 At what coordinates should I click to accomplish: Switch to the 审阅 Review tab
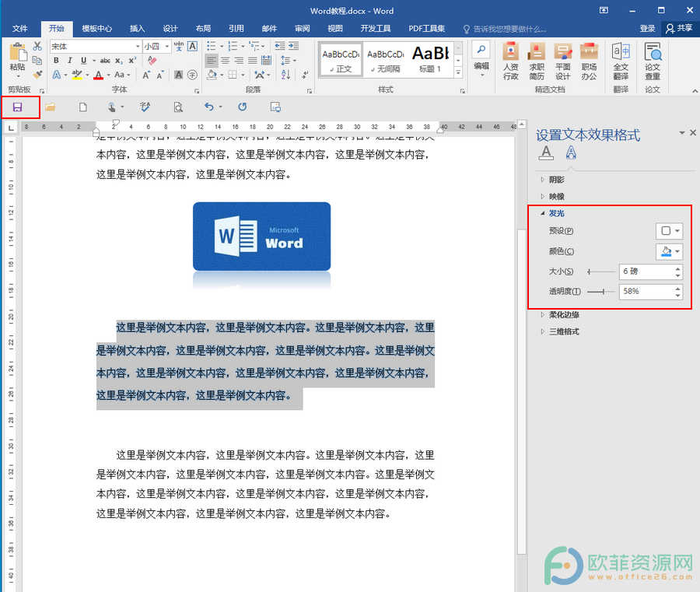[303, 29]
